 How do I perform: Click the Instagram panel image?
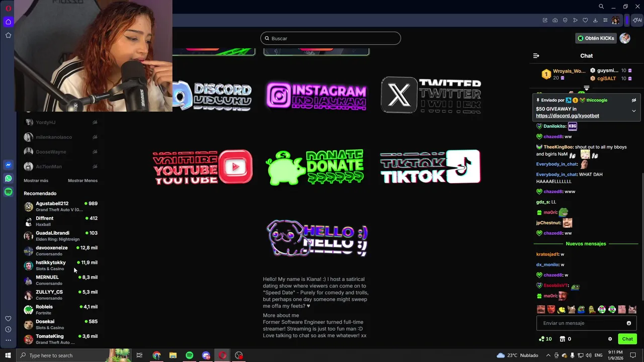pyautogui.click(x=316, y=96)
